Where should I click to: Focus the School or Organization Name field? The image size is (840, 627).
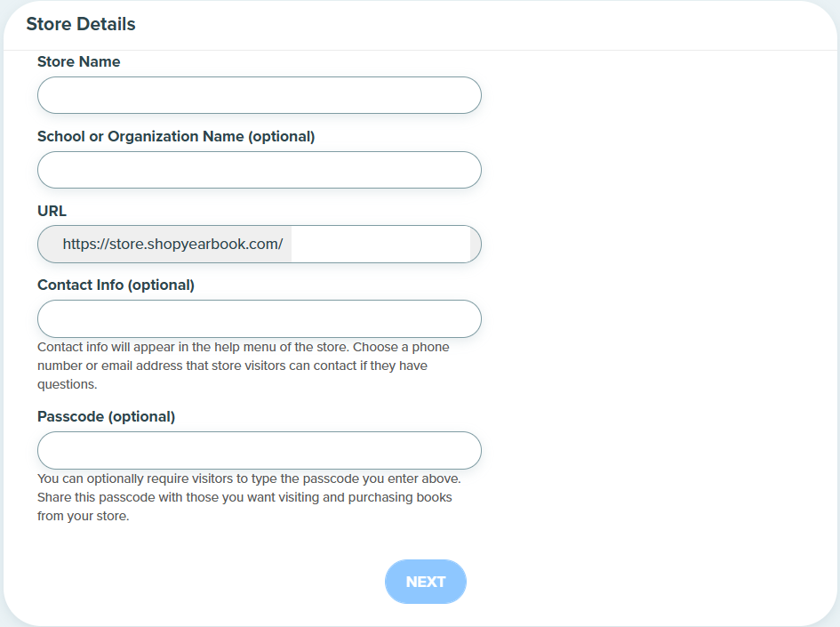[260, 170]
